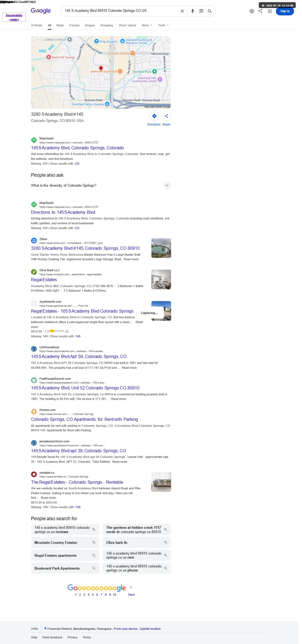302x644 pixels.
Task: Click the rentable.co sofa thumbnail
Action: [x=161, y=482]
